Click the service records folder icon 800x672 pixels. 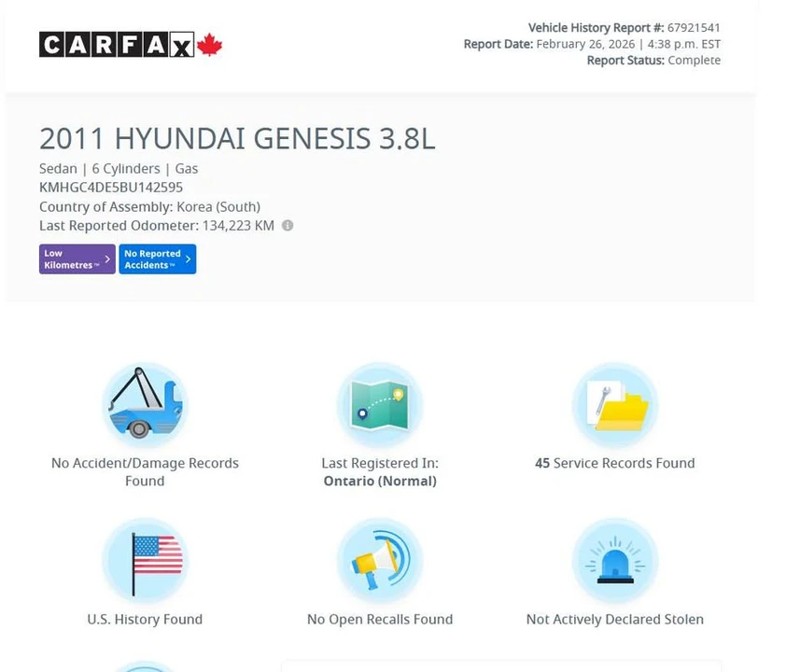615,405
